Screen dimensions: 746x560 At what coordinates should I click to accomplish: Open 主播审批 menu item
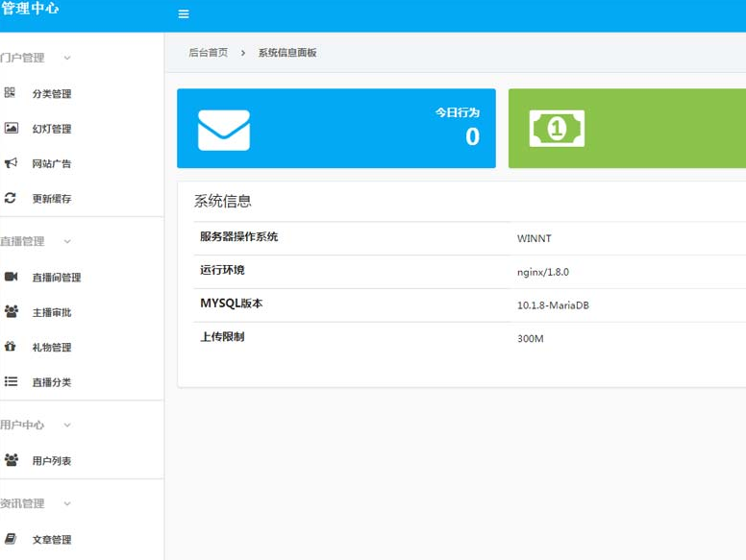pos(52,312)
